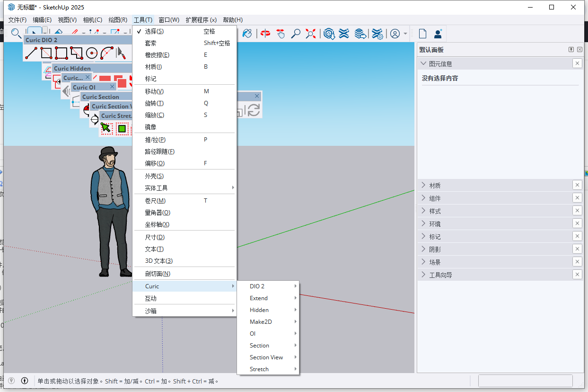Click the geolocation pin status bar icon

click(12, 381)
